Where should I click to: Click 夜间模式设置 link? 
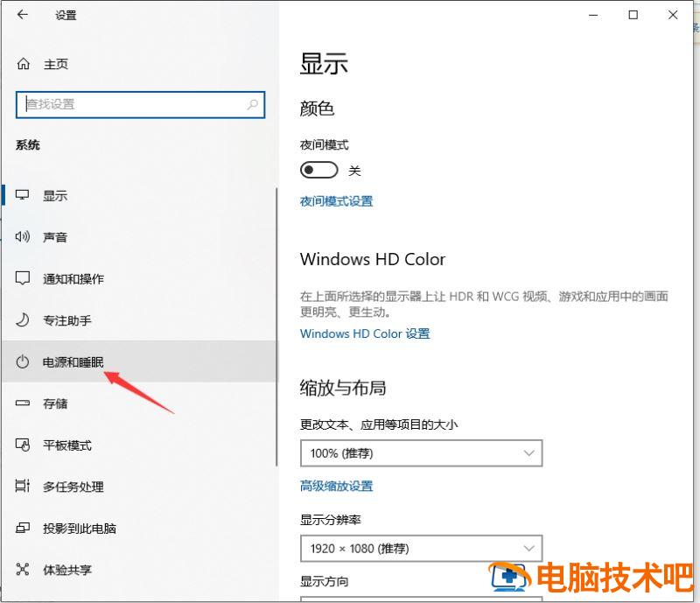pos(337,200)
